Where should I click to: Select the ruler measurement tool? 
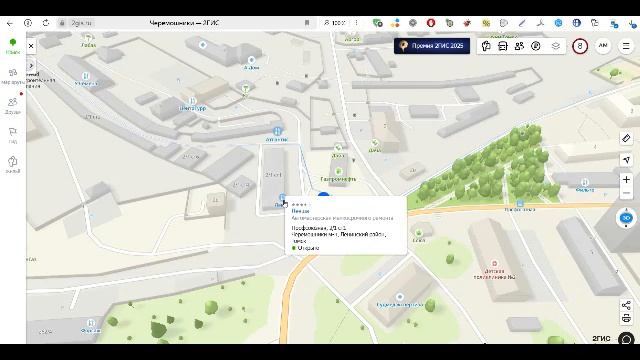(x=626, y=138)
